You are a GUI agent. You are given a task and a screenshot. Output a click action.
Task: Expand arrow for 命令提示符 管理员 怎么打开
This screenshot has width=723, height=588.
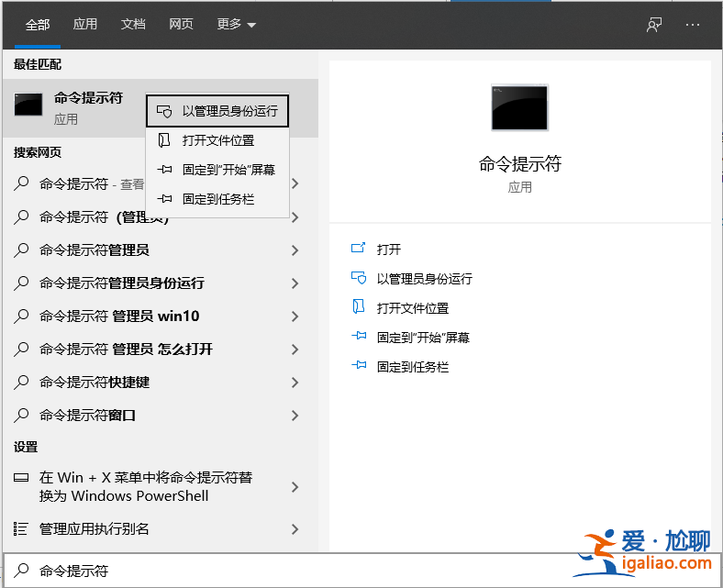[295, 349]
